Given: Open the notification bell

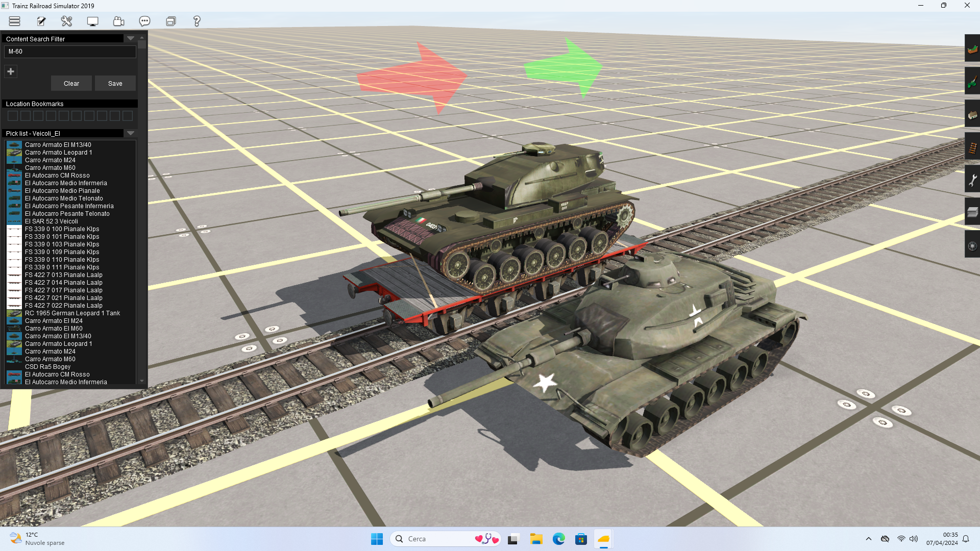Looking at the screenshot, I should point(966,539).
